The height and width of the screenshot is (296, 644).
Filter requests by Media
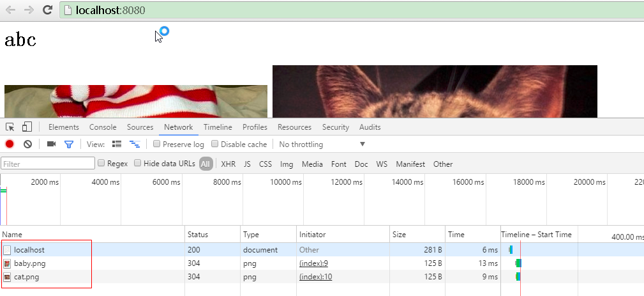coord(312,164)
